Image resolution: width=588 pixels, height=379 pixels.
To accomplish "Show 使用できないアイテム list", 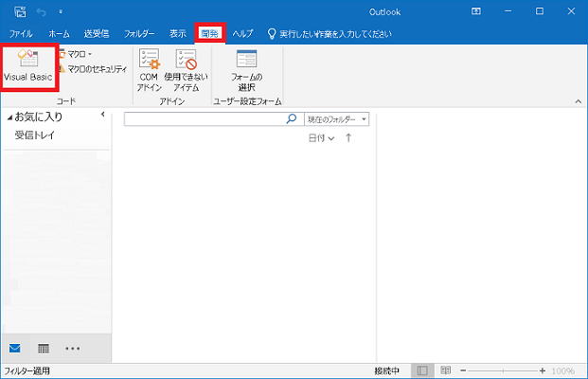I will (186, 70).
